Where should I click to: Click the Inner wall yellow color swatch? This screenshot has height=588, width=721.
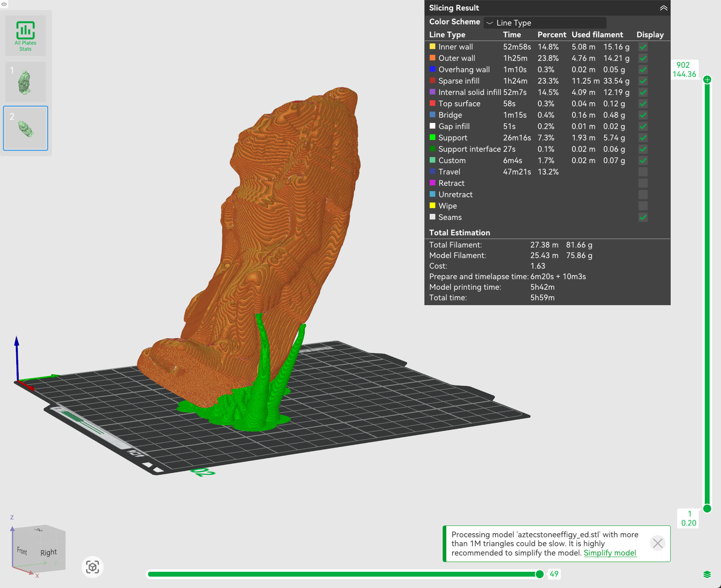(x=433, y=46)
